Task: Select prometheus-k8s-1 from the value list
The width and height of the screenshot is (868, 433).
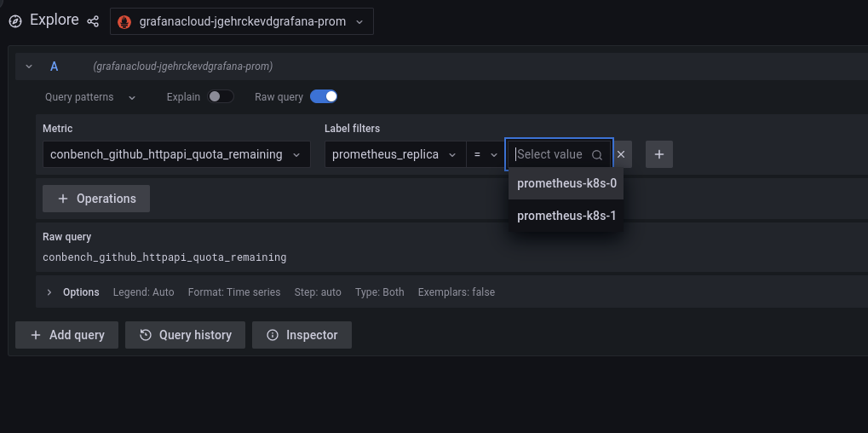Action: 566,216
